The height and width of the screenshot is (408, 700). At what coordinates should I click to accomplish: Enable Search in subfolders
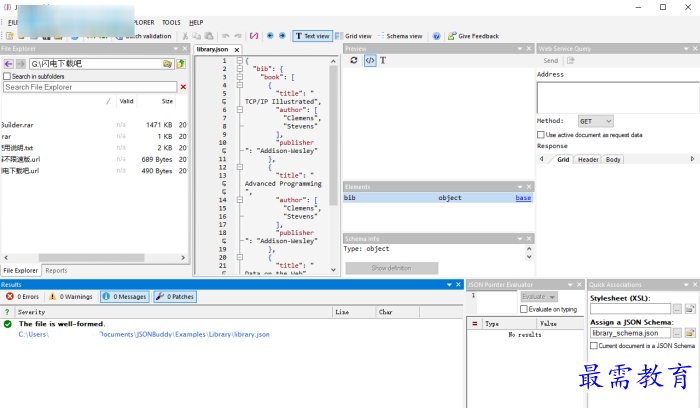(x=7, y=76)
